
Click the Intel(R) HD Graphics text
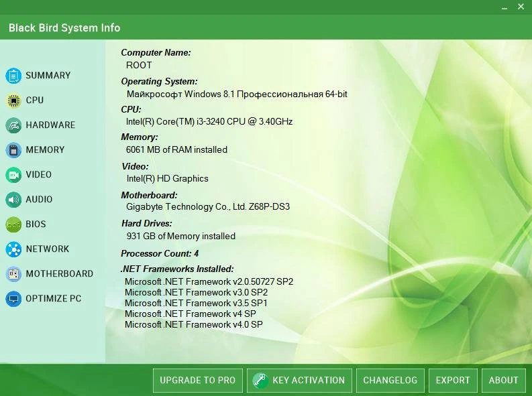167,178
